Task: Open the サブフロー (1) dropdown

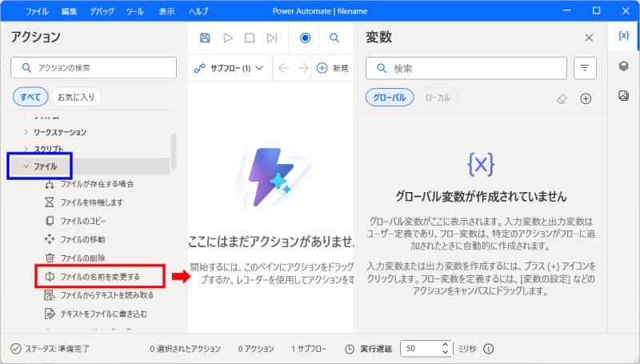Action: (229, 68)
